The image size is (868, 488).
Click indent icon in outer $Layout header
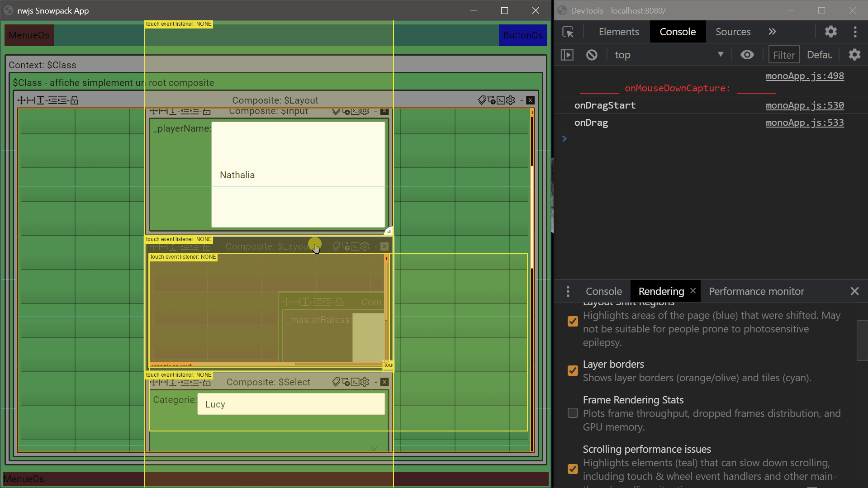pyautogui.click(x=63, y=100)
